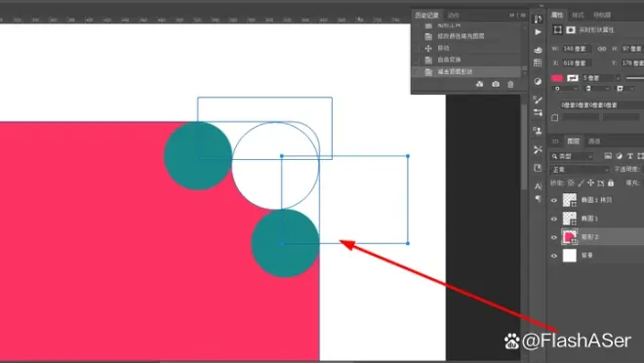Open the slider-style Brushes icon in dock
The height and width of the screenshot is (363, 644).
[538, 112]
